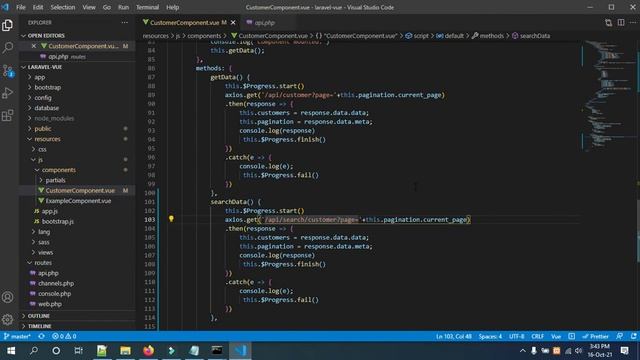Expand the config folder

pyautogui.click(x=43, y=98)
